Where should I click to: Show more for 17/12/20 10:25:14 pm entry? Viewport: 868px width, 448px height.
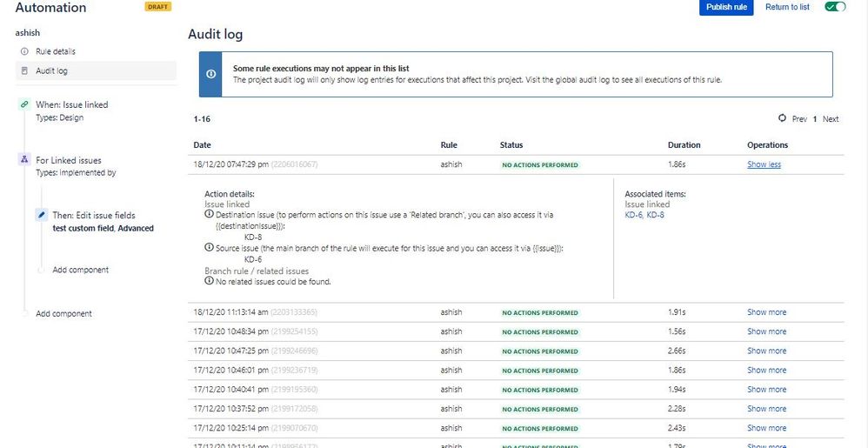tap(767, 429)
